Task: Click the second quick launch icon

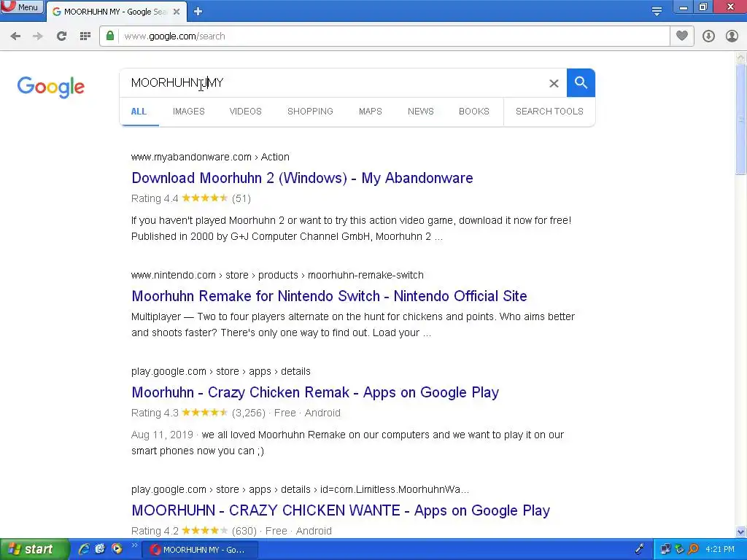Action: tap(100, 549)
